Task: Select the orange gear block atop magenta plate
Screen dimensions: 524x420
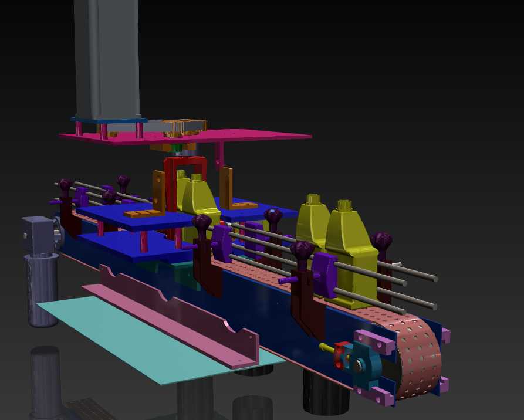Action: pyautogui.click(x=184, y=127)
